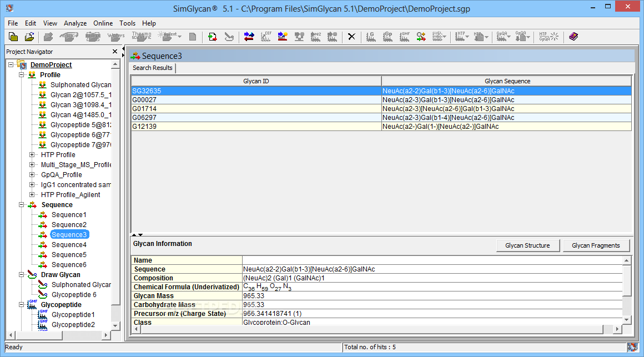Open the View menu
This screenshot has height=357, width=644.
tap(50, 23)
